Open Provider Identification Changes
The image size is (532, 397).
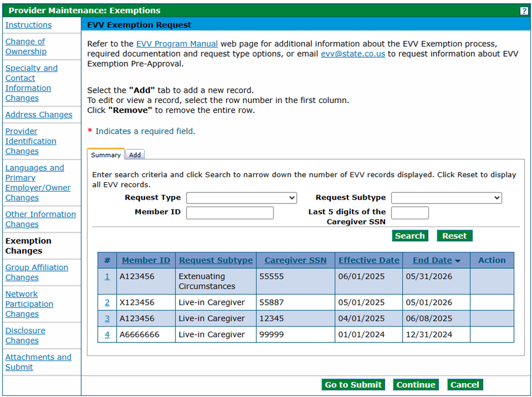31,141
